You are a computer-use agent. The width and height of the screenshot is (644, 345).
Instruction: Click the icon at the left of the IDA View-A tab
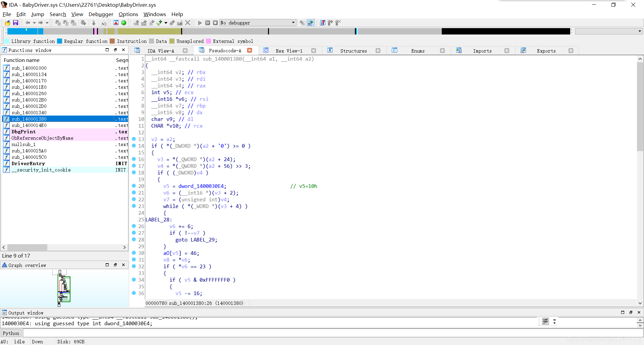(x=137, y=51)
